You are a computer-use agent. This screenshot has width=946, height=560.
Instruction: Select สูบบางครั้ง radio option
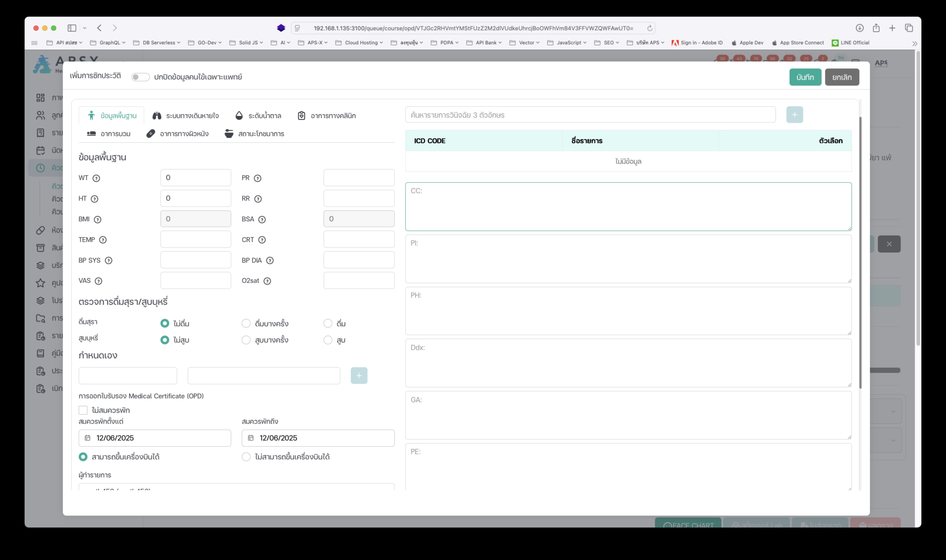(246, 340)
